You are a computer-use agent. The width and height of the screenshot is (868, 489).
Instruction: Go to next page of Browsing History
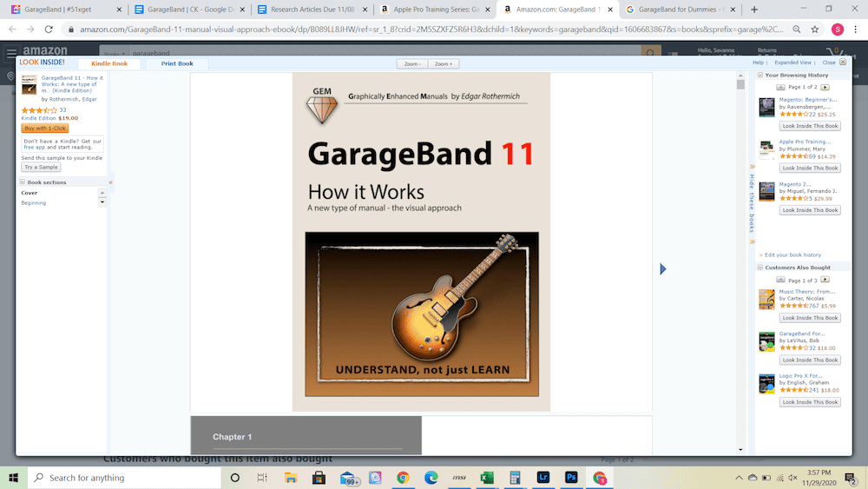(x=825, y=87)
